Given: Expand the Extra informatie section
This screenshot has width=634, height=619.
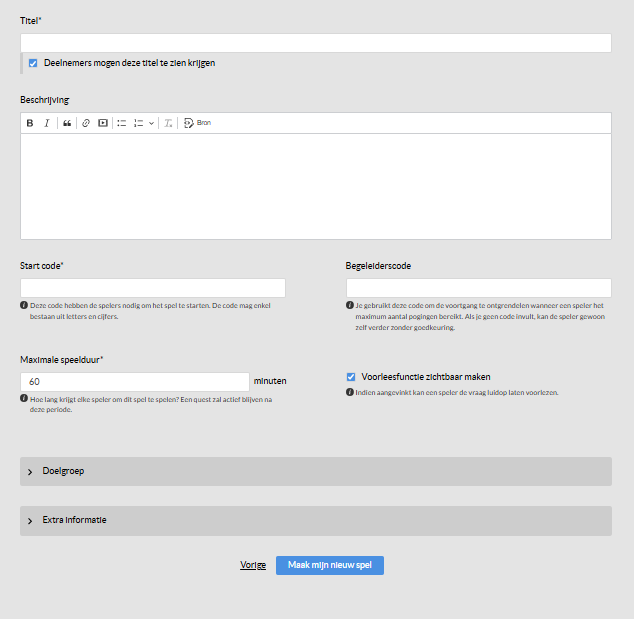Looking at the screenshot, I should [315, 520].
